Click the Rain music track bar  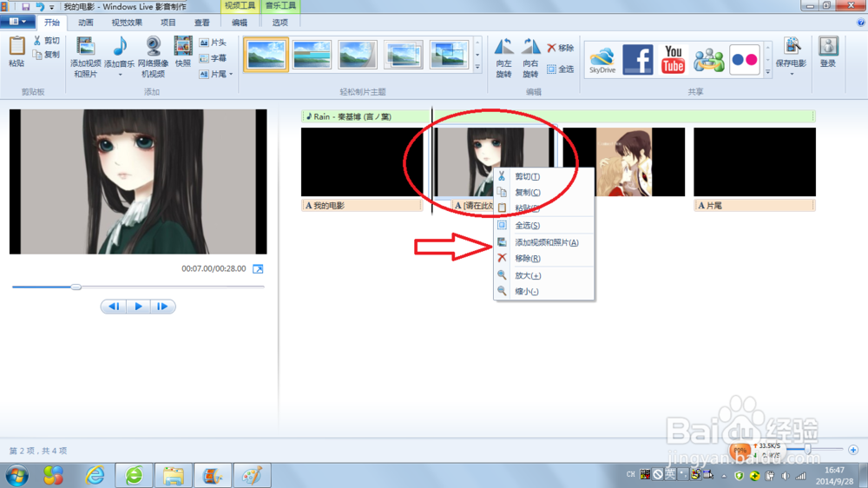click(558, 116)
